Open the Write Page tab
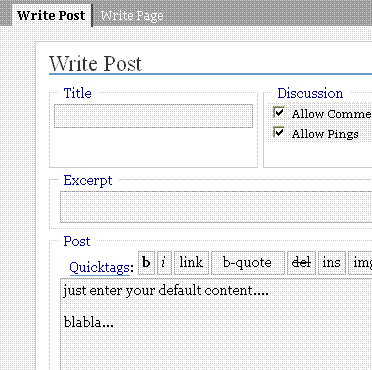The width and height of the screenshot is (372, 370). (132, 16)
